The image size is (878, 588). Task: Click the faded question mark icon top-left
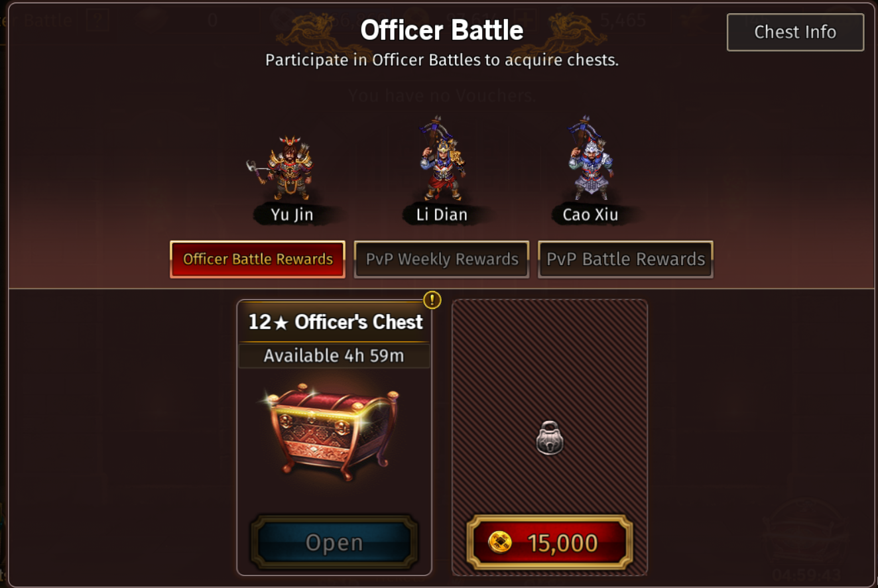[97, 19]
